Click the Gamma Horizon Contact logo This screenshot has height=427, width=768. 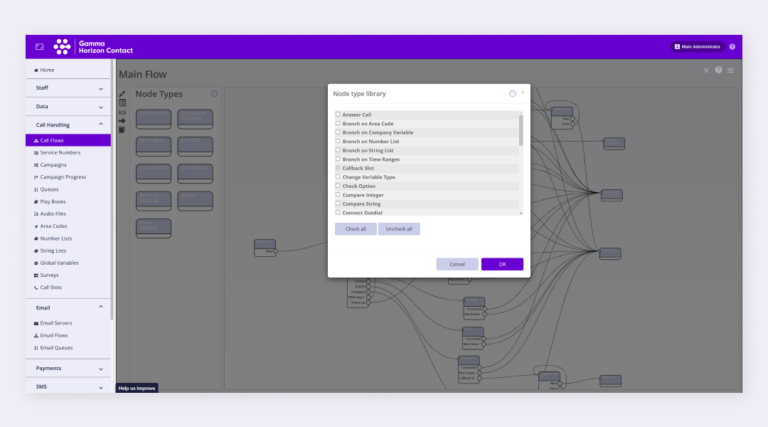click(92, 47)
